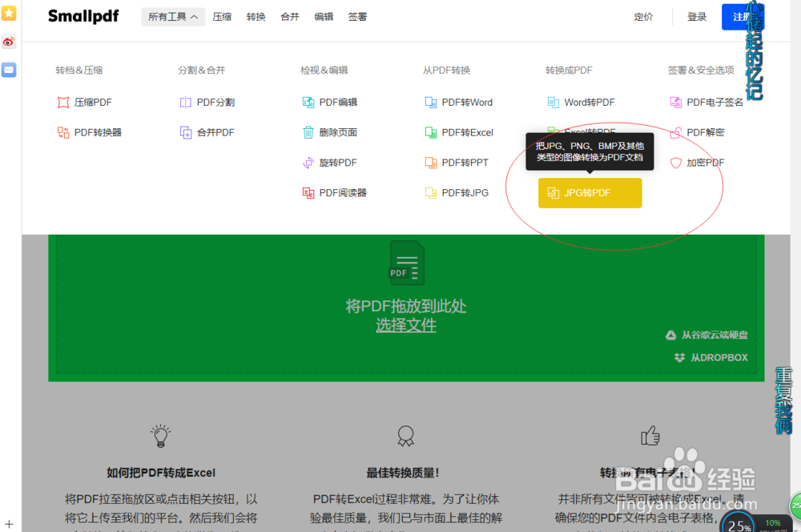Click the 从PDF转换 category heading
This screenshot has height=532, width=801.
[x=446, y=70]
